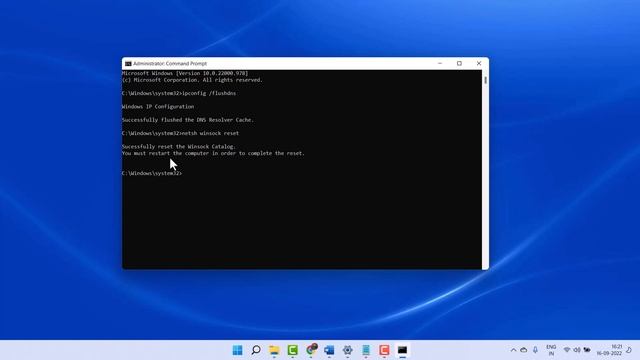Click 'Sucessfully reset the Winsock Catalog' line
Screen dimensions: 640x360
[x=179, y=147]
